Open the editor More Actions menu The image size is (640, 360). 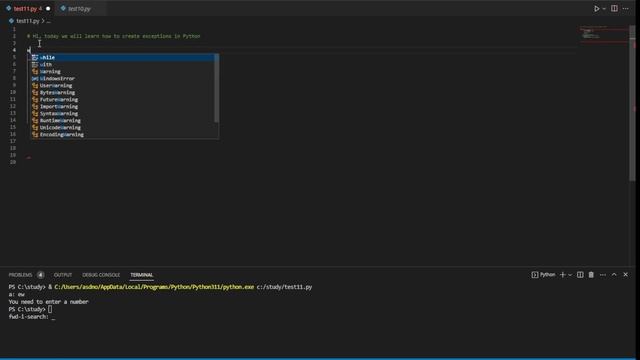625,9
